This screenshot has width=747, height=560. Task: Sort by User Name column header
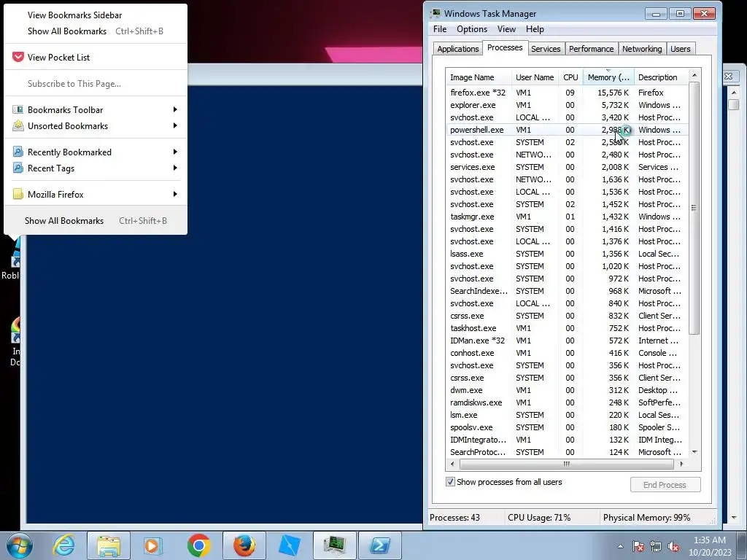[x=535, y=77]
